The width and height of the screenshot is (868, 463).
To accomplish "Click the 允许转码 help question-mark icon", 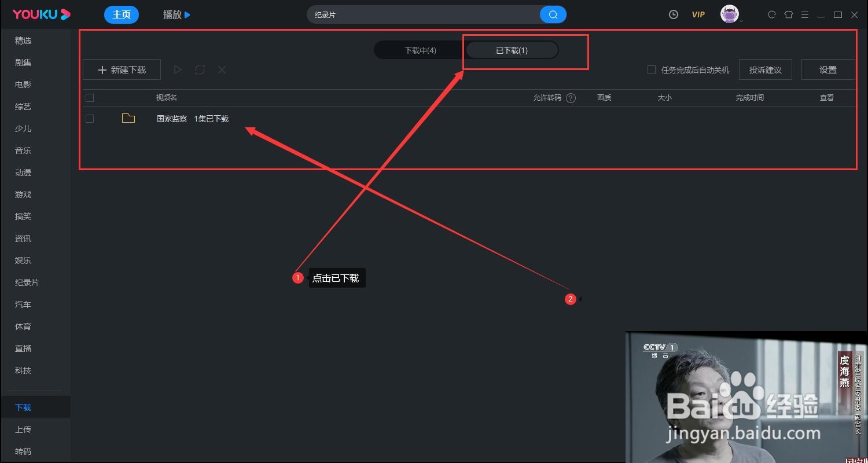I will [571, 98].
